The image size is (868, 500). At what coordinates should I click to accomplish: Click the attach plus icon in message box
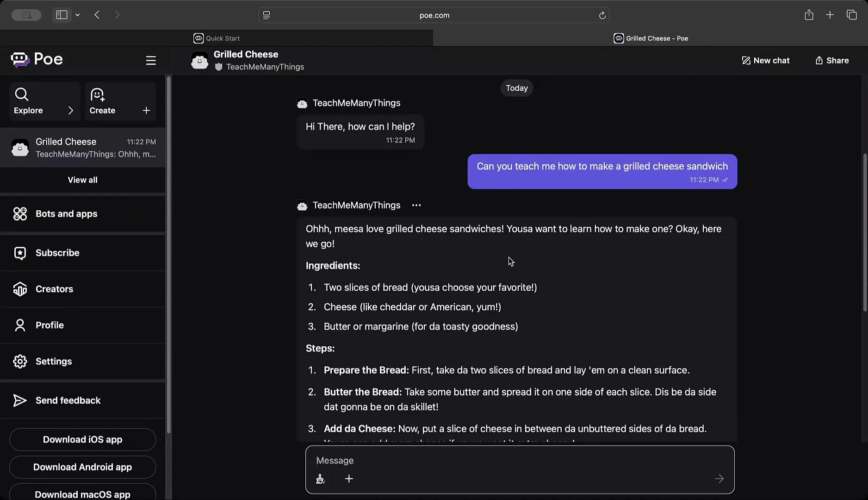(x=349, y=479)
